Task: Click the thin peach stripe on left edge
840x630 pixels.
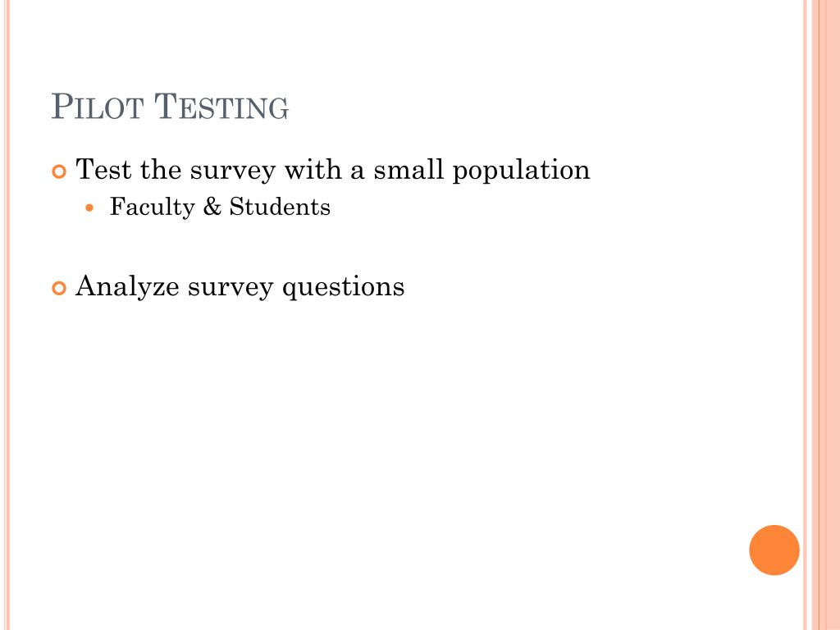Action: click(x=7, y=315)
